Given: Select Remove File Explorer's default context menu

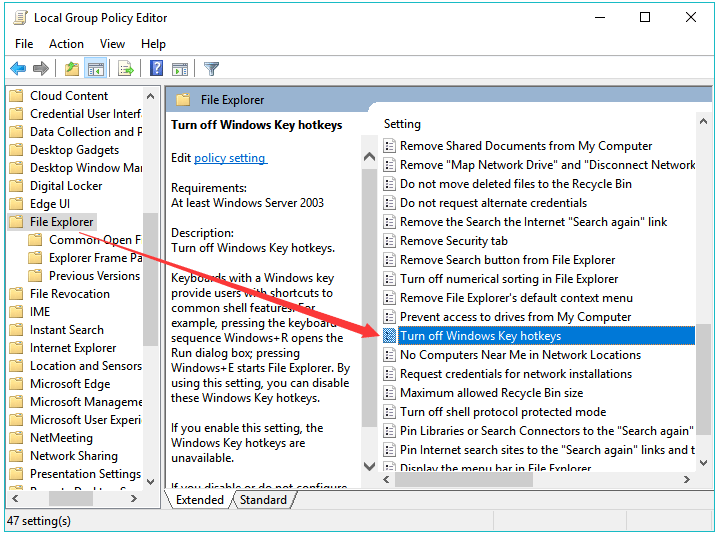Looking at the screenshot, I should click(516, 298).
